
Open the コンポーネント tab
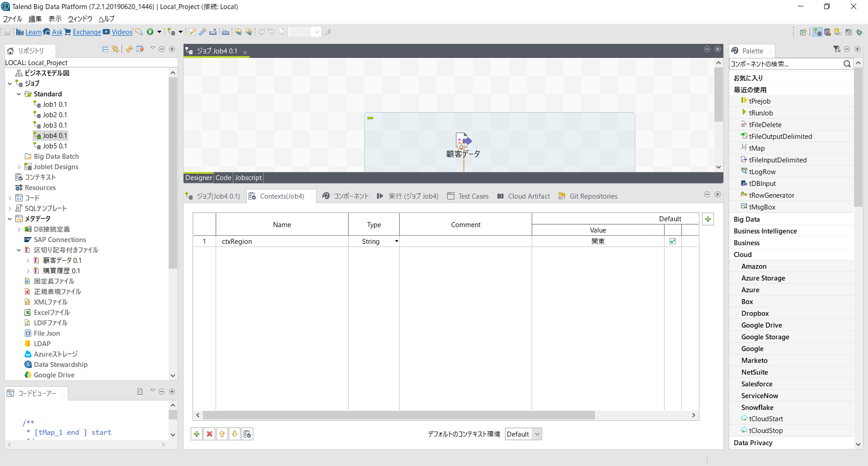[x=346, y=196]
